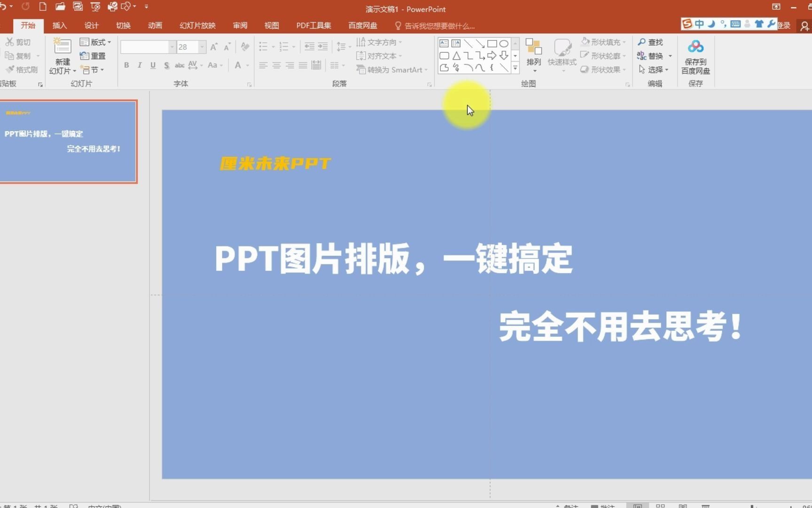This screenshot has height=508, width=812.
Task: Open Save to Baidu Netdisk (保存到百度网盘)
Action: click(x=695, y=56)
